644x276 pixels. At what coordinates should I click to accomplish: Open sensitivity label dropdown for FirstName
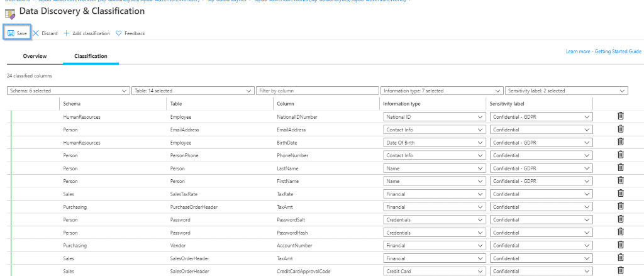541,181
